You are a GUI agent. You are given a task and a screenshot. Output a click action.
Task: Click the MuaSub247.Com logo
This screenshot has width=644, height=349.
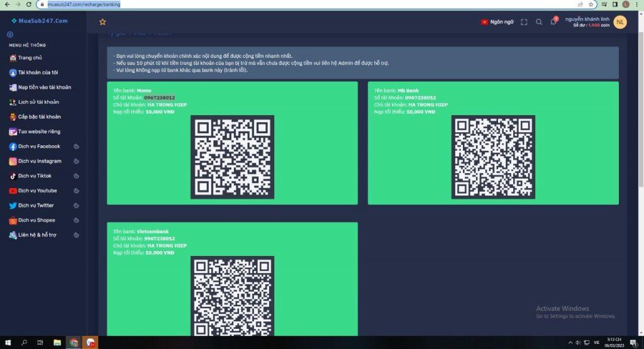(x=40, y=21)
